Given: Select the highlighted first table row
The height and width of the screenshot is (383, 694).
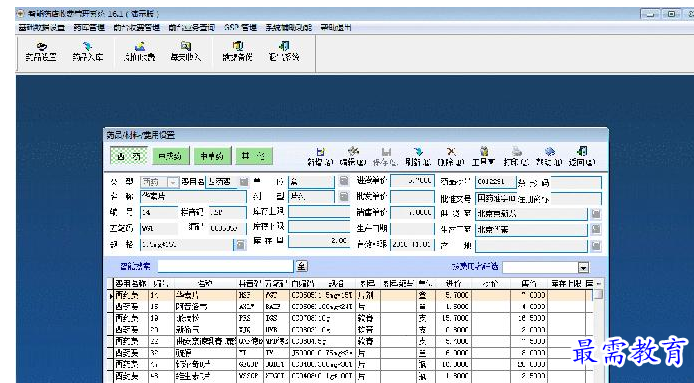Looking at the screenshot, I should click(x=349, y=294).
